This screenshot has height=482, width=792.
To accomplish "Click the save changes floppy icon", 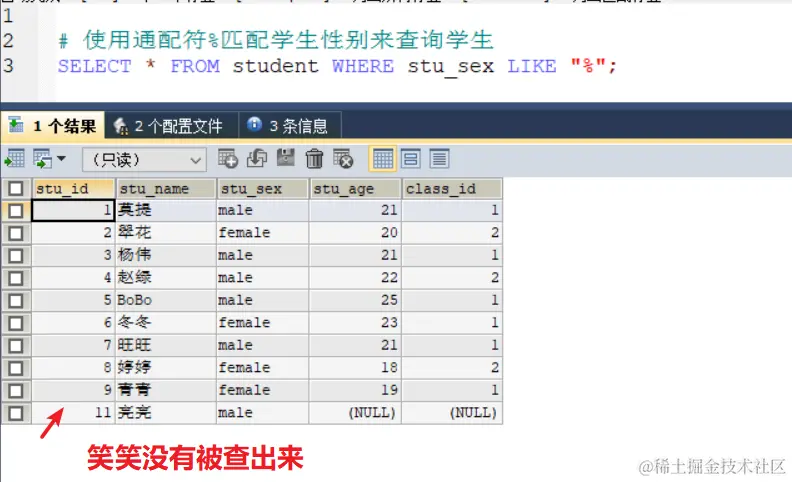I will coord(285,158).
